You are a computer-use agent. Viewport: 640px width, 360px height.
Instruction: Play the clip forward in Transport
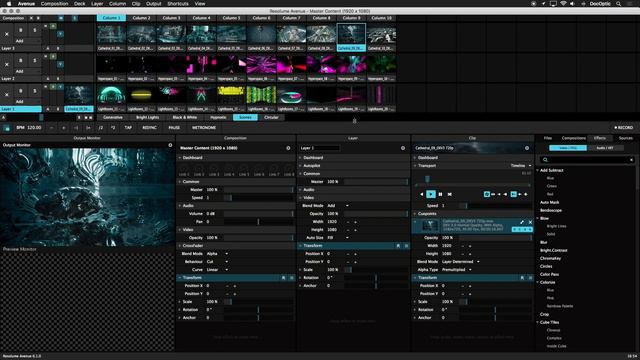coord(431,194)
